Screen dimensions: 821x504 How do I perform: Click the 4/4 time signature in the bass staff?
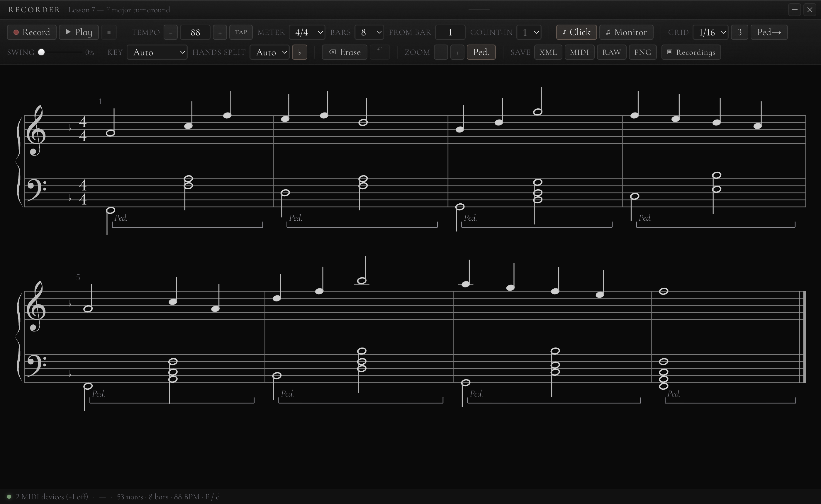click(x=83, y=192)
